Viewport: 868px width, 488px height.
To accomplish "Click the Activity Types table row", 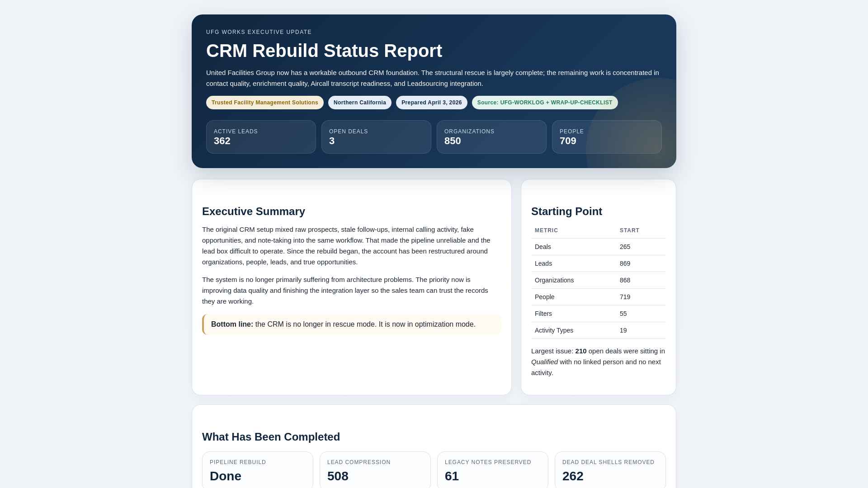I will coord(598,330).
